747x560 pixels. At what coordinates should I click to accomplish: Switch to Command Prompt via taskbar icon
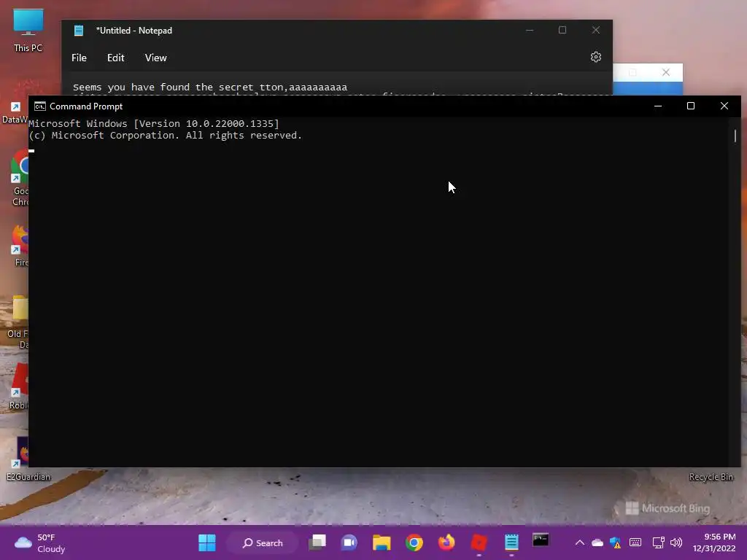tap(541, 540)
